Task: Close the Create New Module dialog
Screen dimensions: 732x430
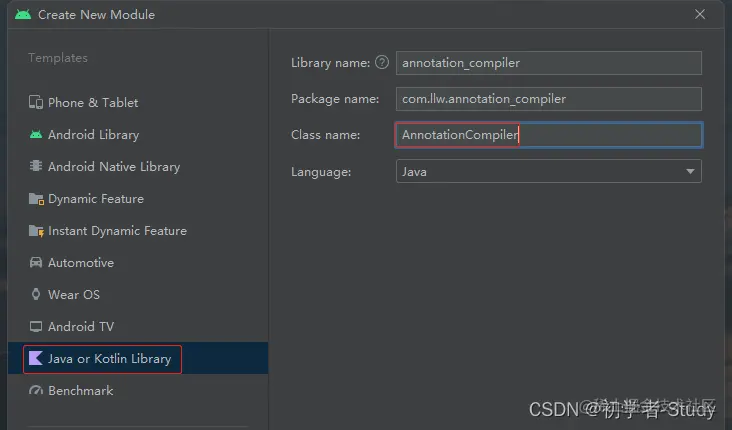Action: pos(700,14)
